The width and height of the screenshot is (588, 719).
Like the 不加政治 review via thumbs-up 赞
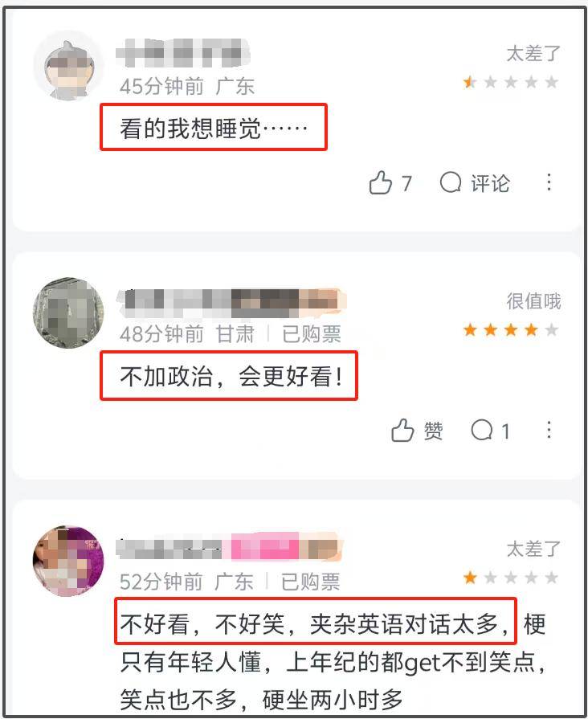pyautogui.click(x=416, y=431)
